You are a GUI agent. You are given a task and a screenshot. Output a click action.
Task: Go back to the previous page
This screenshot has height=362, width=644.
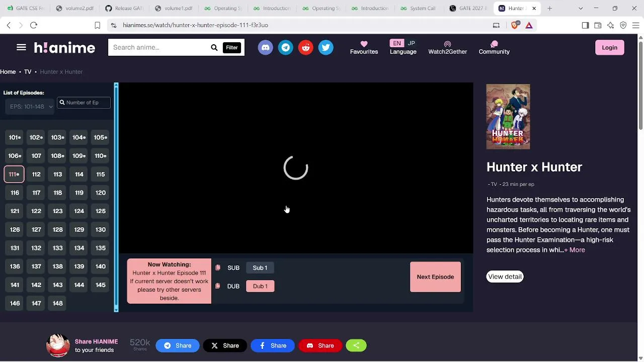coord(9,25)
